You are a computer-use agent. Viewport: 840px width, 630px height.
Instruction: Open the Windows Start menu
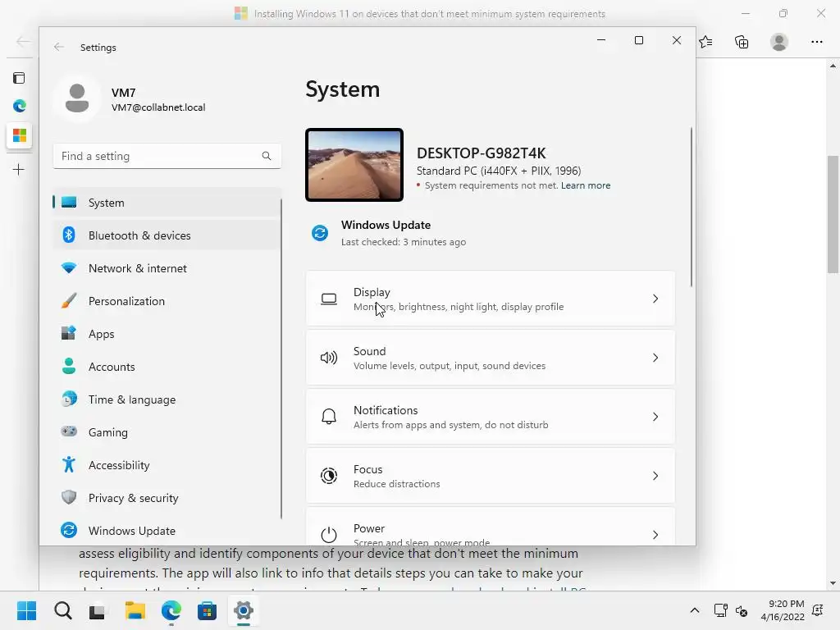click(26, 610)
